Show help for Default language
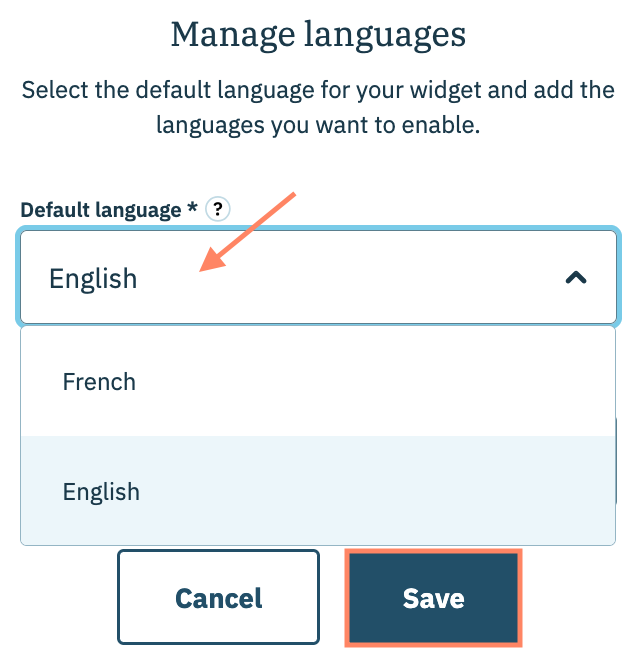 (x=217, y=209)
